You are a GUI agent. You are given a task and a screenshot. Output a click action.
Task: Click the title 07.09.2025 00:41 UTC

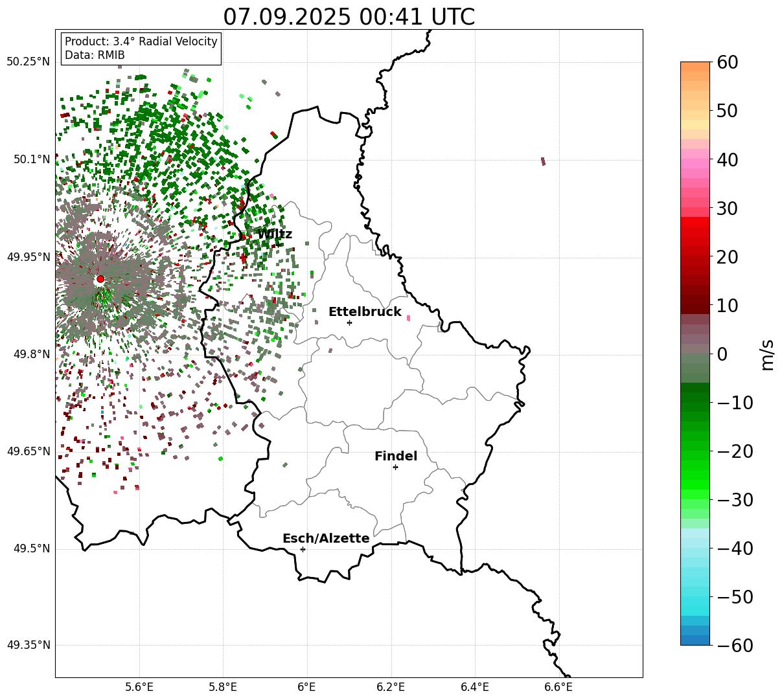(349, 17)
